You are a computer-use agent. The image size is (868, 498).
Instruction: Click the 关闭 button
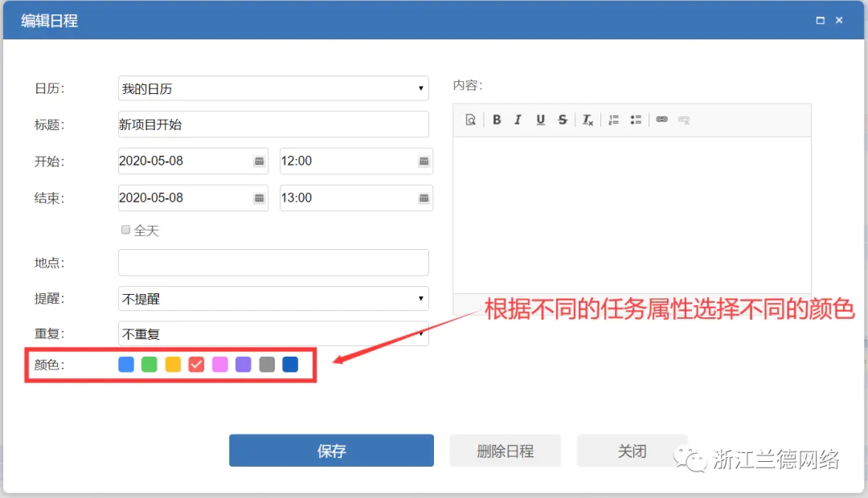[x=632, y=451]
